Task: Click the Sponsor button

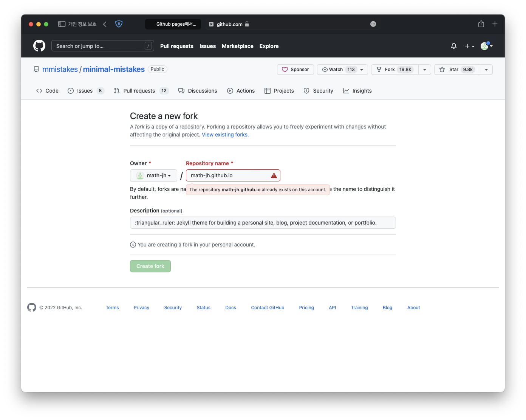Action: [295, 70]
